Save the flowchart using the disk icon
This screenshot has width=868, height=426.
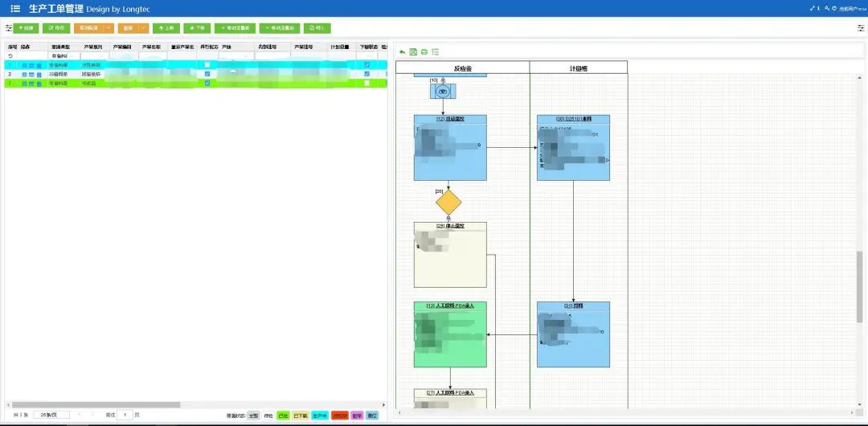coord(413,52)
